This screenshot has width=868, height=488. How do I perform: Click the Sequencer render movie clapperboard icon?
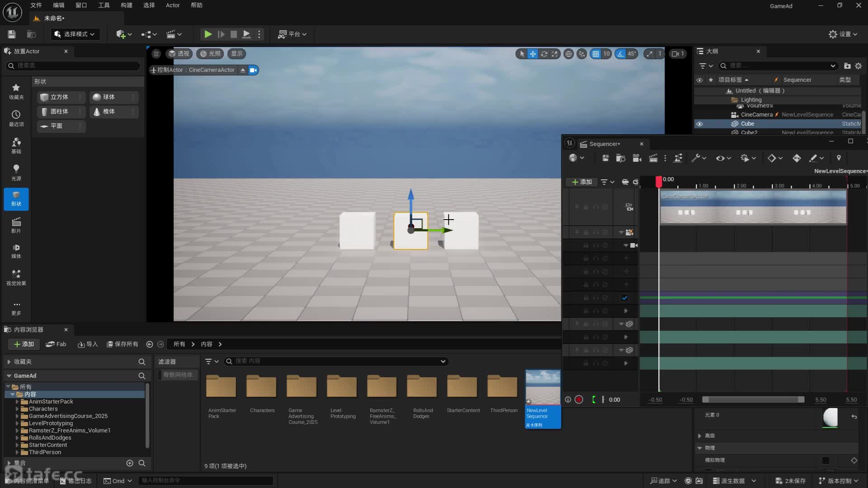tap(653, 158)
